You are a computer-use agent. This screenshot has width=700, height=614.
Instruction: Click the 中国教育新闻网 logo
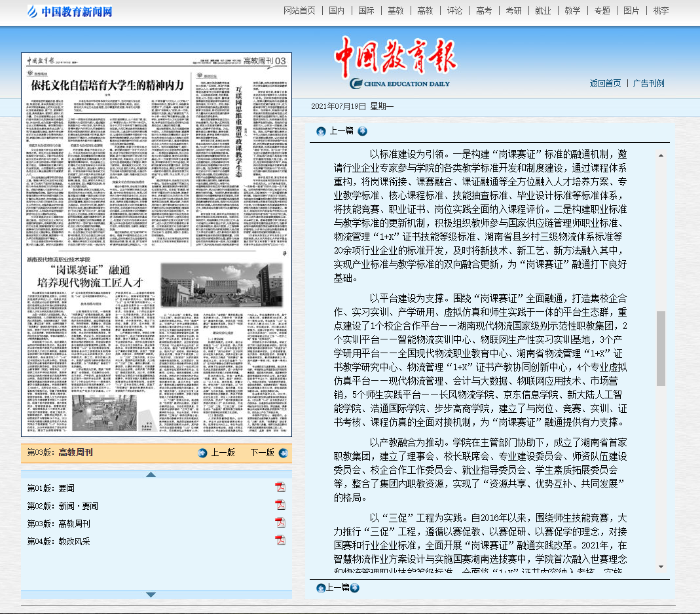point(70,11)
